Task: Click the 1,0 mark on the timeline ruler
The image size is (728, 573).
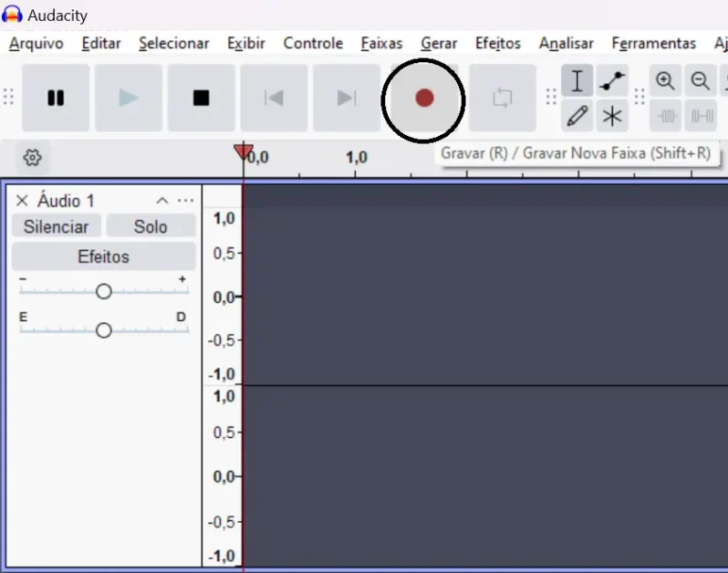Action: coord(356,158)
